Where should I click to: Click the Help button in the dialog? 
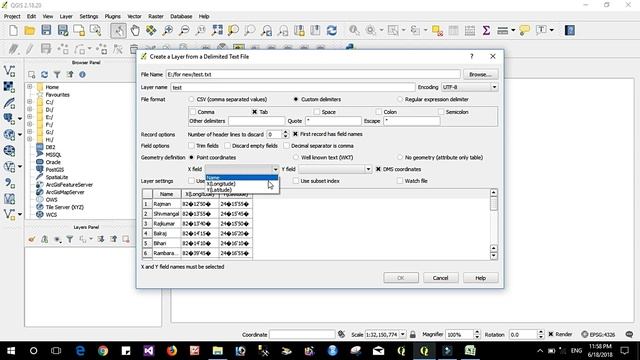coord(480,278)
